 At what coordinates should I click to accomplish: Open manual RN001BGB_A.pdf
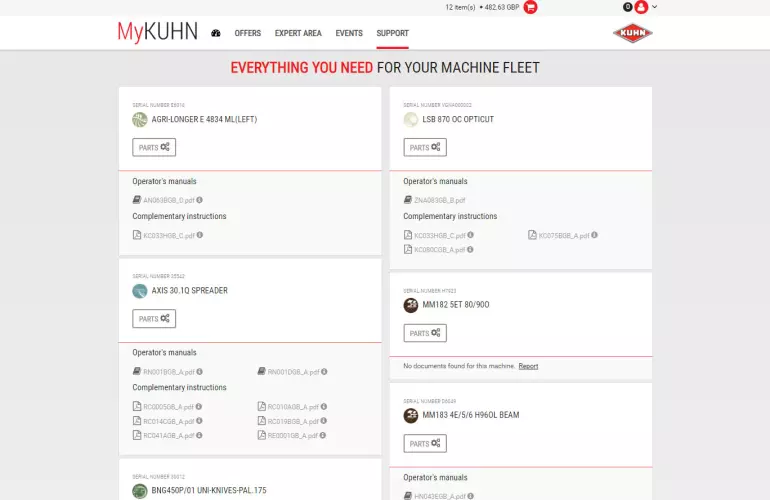pos(169,372)
